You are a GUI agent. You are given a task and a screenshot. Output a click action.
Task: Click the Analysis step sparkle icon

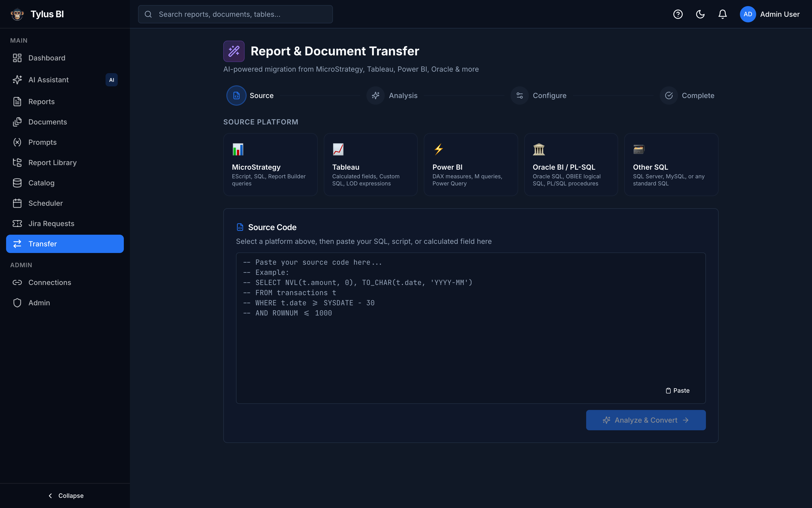point(376,96)
